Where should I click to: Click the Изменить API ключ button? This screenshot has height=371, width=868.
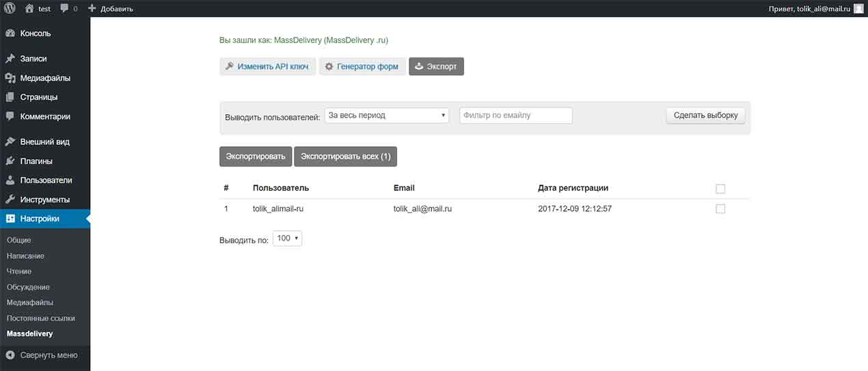tap(267, 67)
